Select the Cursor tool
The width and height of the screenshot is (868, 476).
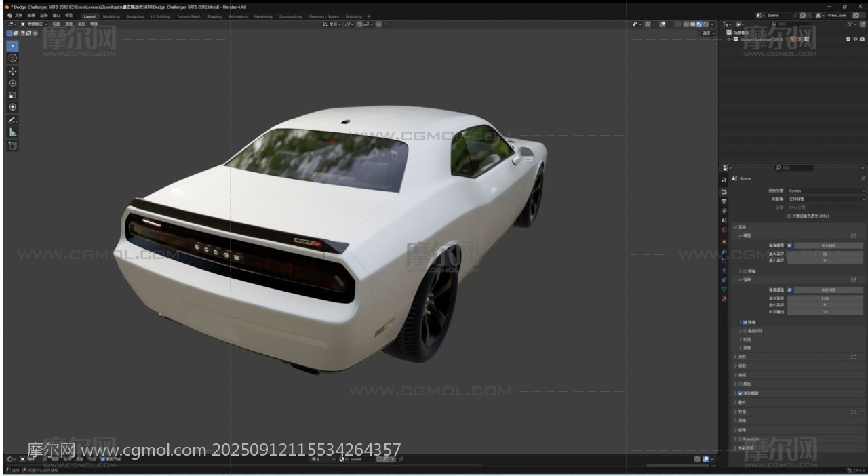pyautogui.click(x=13, y=58)
